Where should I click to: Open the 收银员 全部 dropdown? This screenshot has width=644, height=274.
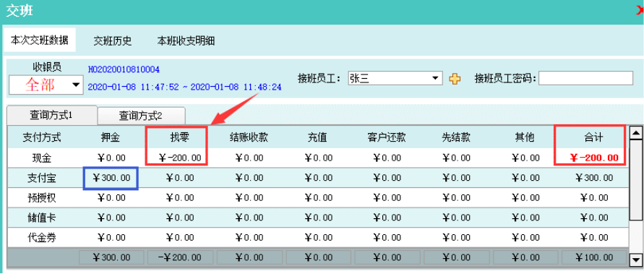pos(76,85)
